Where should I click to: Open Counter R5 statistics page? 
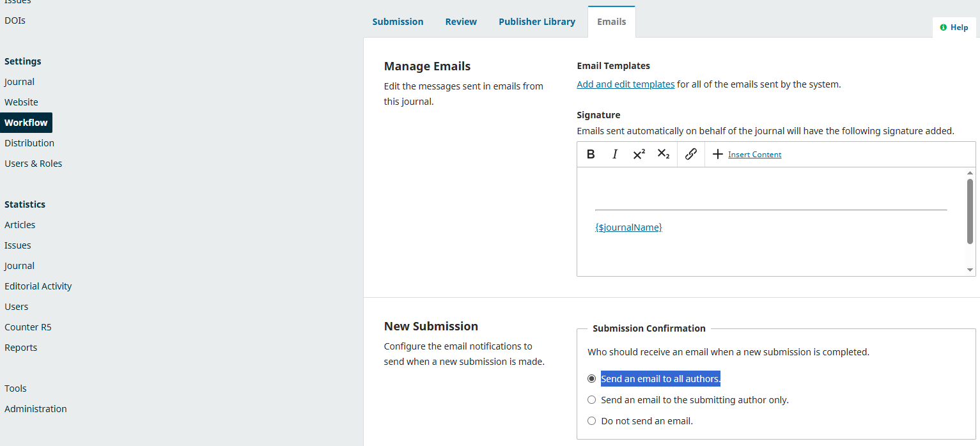coord(28,327)
